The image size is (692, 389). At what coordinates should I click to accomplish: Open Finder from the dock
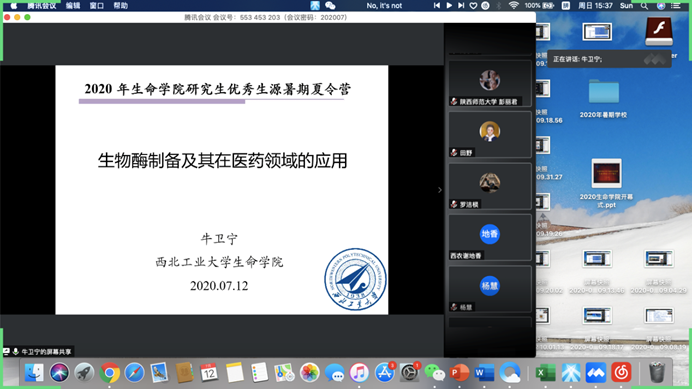tap(34, 373)
